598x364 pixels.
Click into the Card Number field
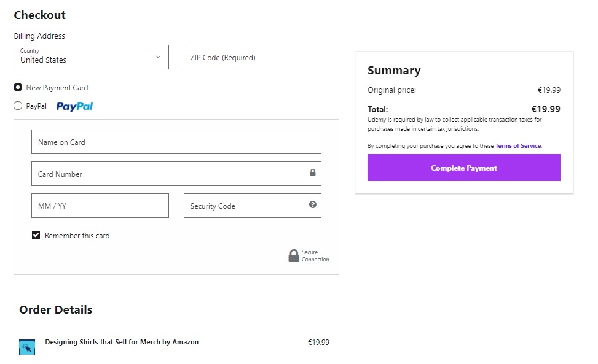(x=166, y=174)
